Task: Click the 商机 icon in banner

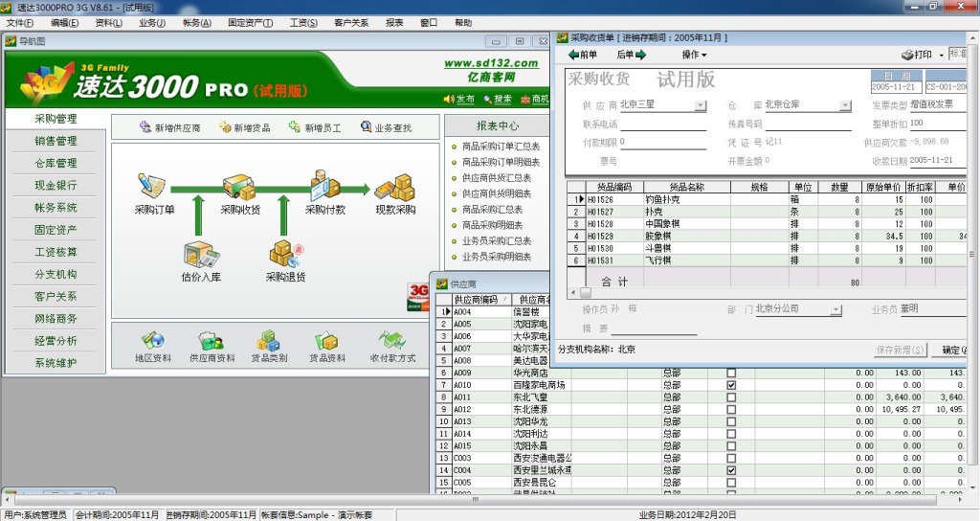Action: pos(525,99)
